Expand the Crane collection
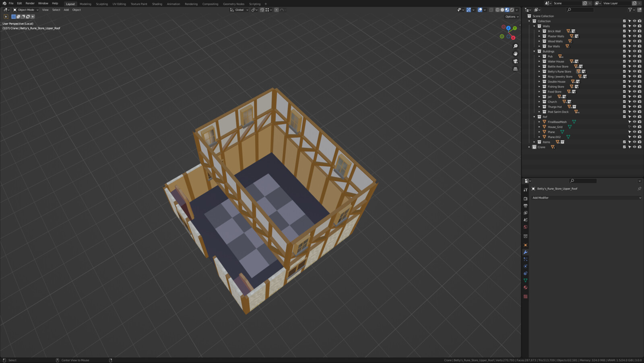 529,147
